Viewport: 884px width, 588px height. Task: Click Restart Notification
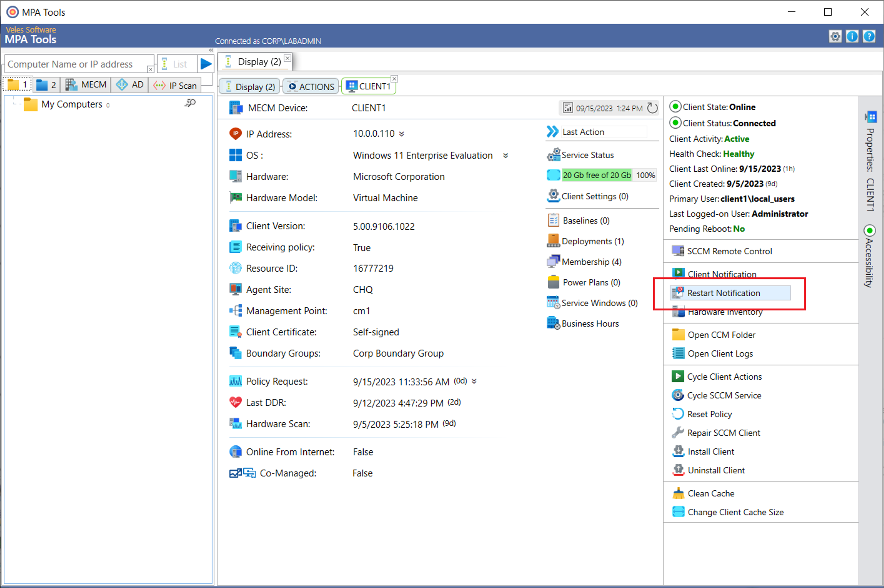coord(730,293)
